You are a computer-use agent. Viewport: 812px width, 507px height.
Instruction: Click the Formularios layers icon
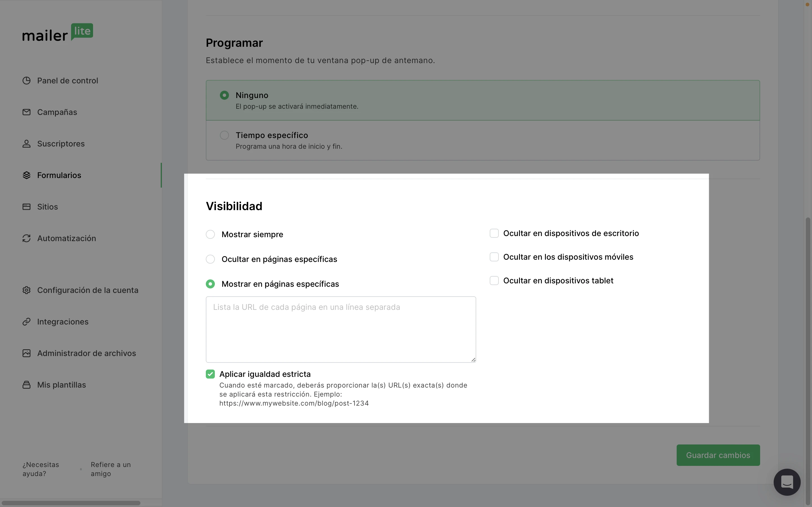pyautogui.click(x=27, y=175)
